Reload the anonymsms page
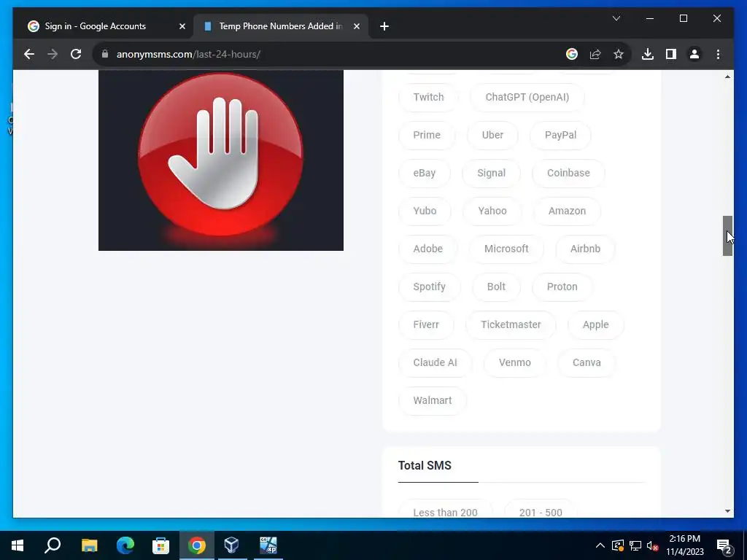 pos(76,54)
